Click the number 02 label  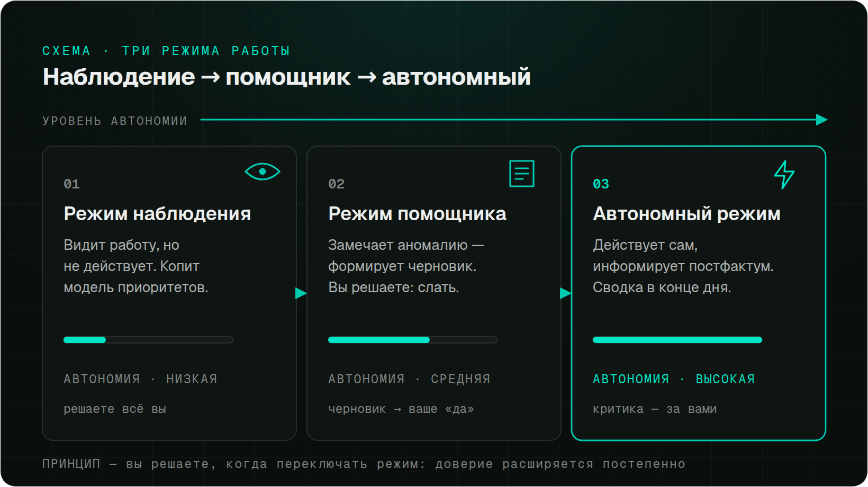point(336,184)
